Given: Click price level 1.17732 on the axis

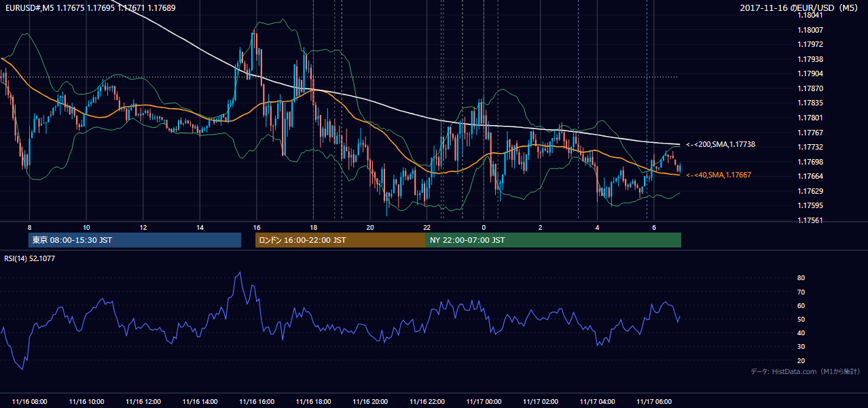Looking at the screenshot, I should click(x=810, y=147).
